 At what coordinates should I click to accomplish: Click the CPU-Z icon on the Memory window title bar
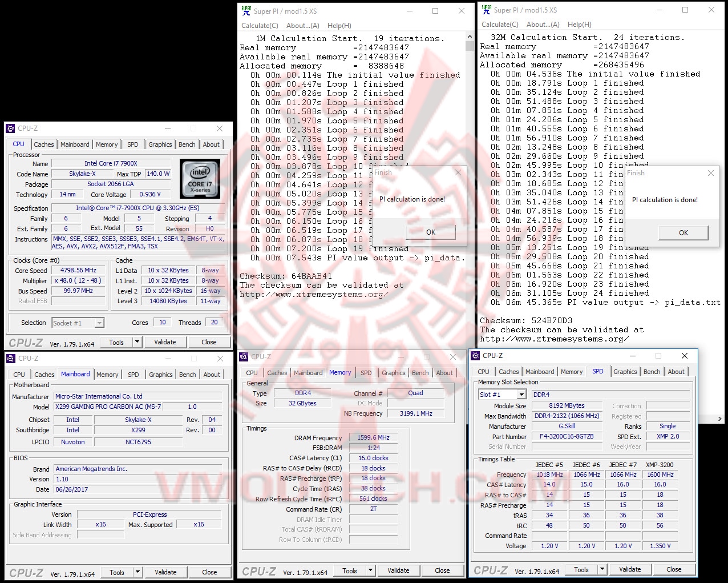pyautogui.click(x=245, y=356)
